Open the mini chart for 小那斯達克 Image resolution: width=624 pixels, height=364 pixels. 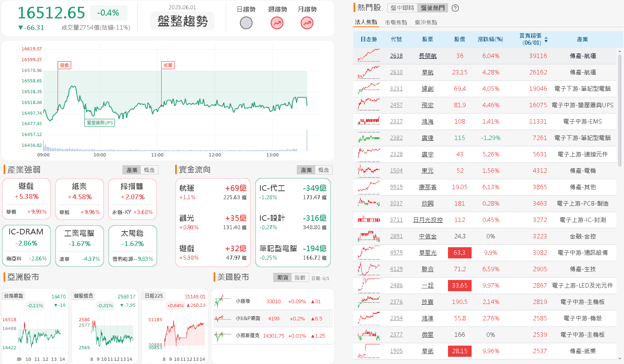[x=223, y=336]
